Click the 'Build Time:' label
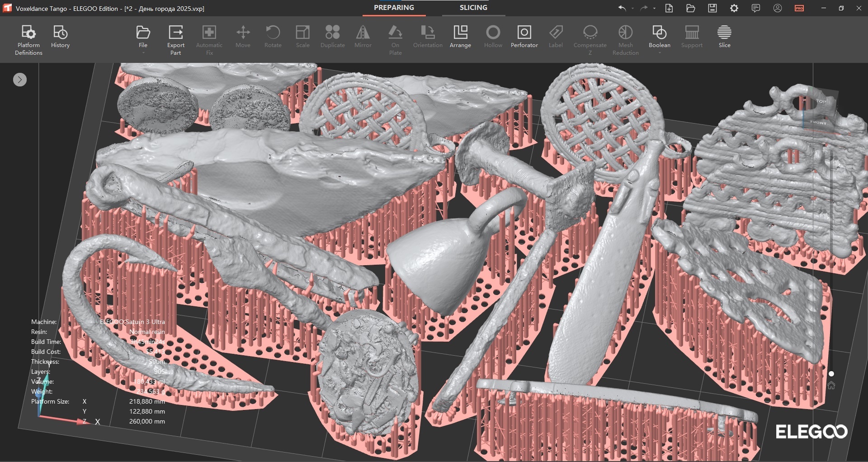The height and width of the screenshot is (462, 868). 46,342
